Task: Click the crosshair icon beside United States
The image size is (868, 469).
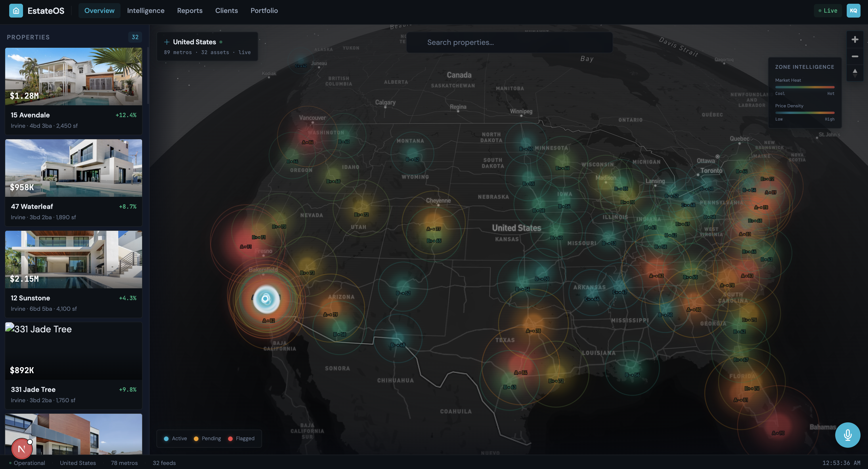Action: click(167, 42)
